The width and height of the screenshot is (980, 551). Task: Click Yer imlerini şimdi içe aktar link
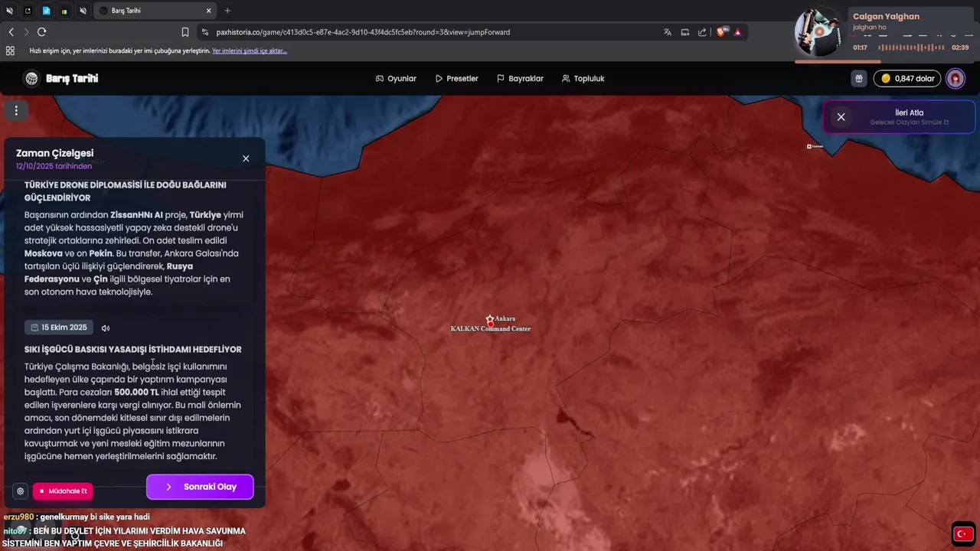250,51
